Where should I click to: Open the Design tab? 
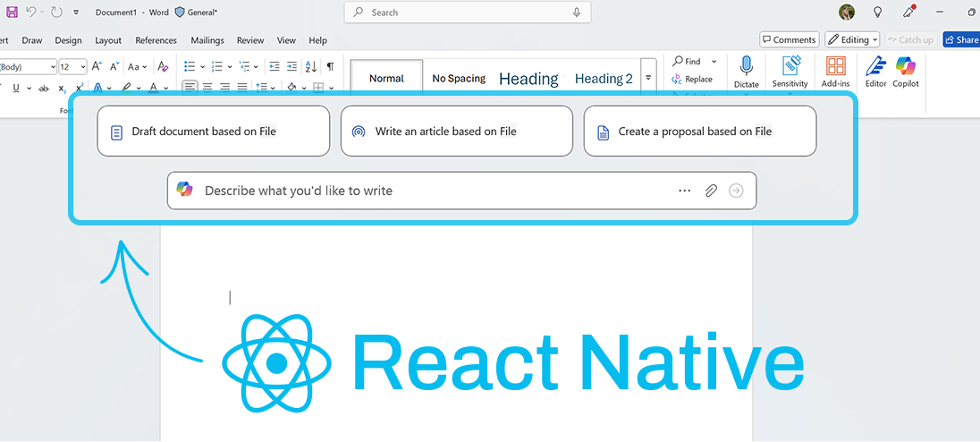[68, 40]
